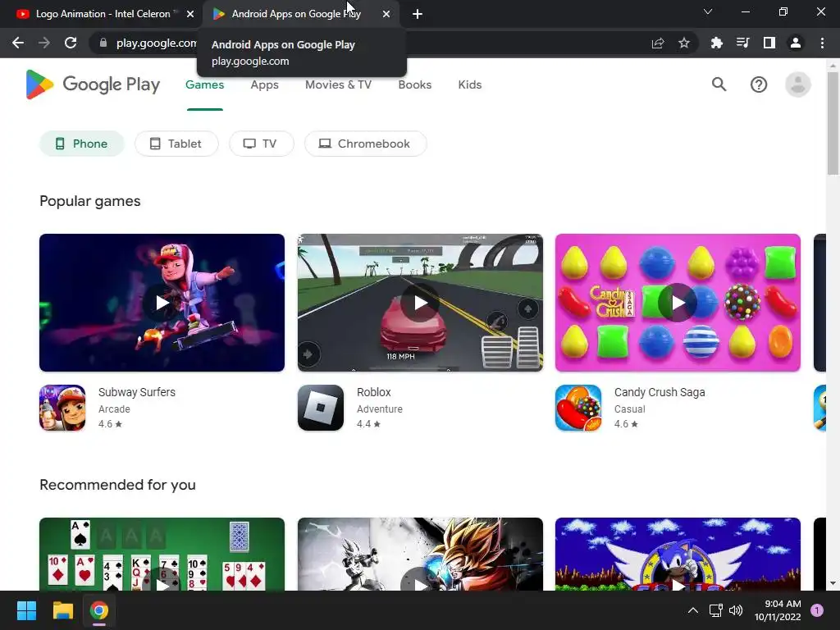Open the tab search dropdown arrow
Image resolution: width=840 pixels, height=630 pixels.
[x=708, y=11]
